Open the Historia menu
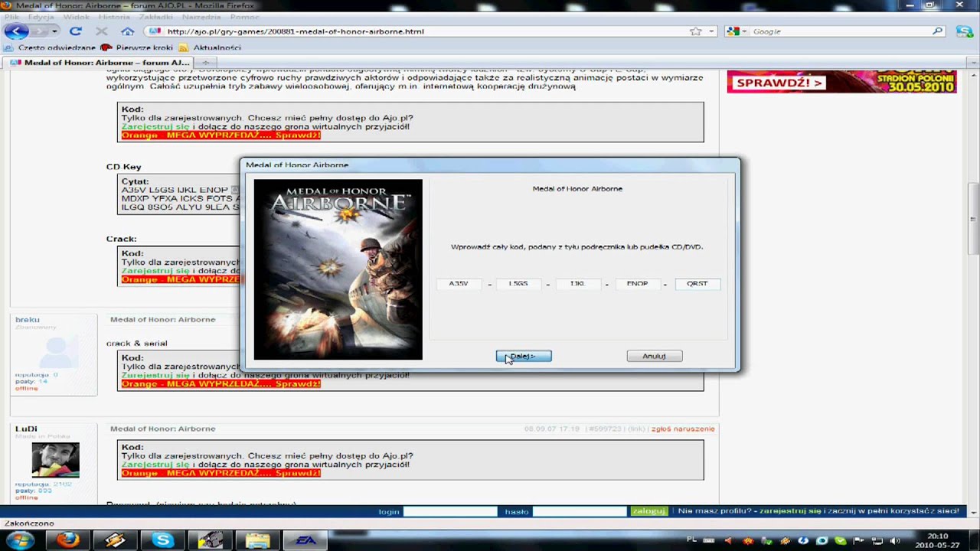The height and width of the screenshot is (551, 980). (114, 17)
